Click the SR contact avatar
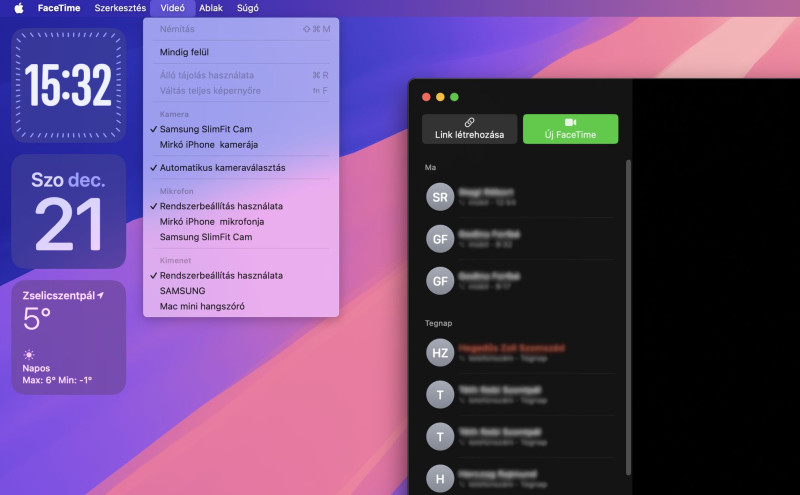This screenshot has width=800, height=495. click(x=440, y=197)
